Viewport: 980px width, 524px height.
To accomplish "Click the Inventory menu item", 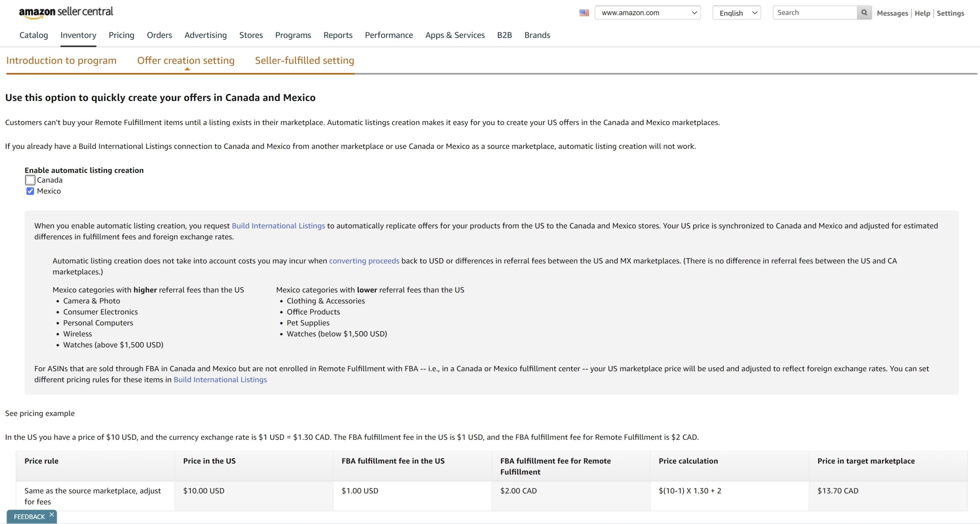I will point(78,35).
